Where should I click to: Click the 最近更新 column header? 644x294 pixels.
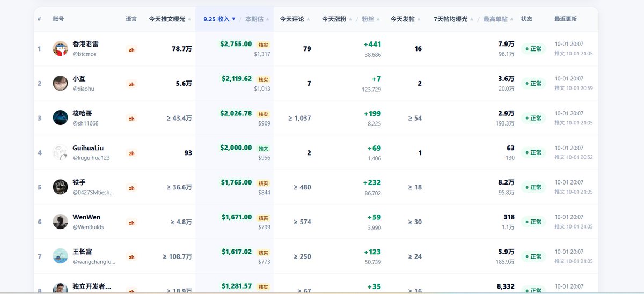coord(566,19)
